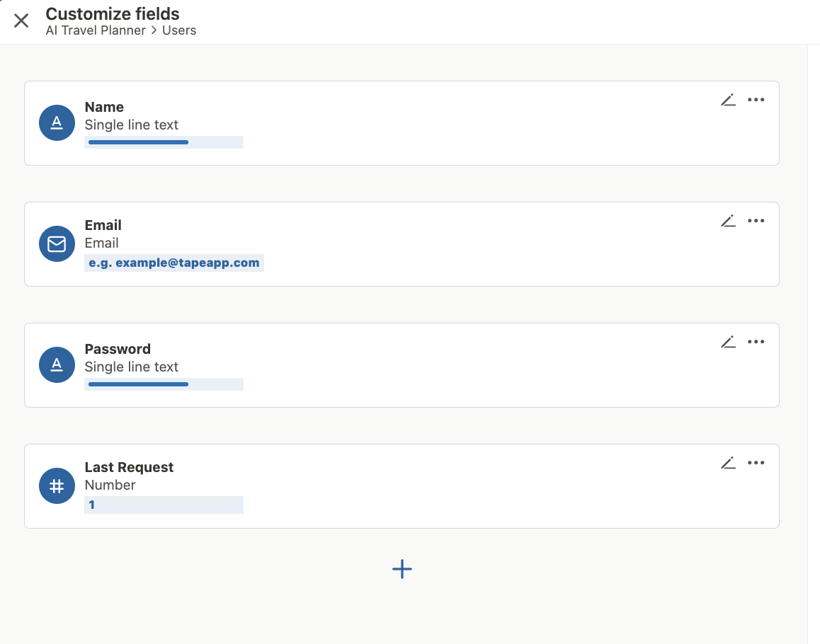Open the options menu for Last Request field
The image size is (820, 644).
pos(756,463)
